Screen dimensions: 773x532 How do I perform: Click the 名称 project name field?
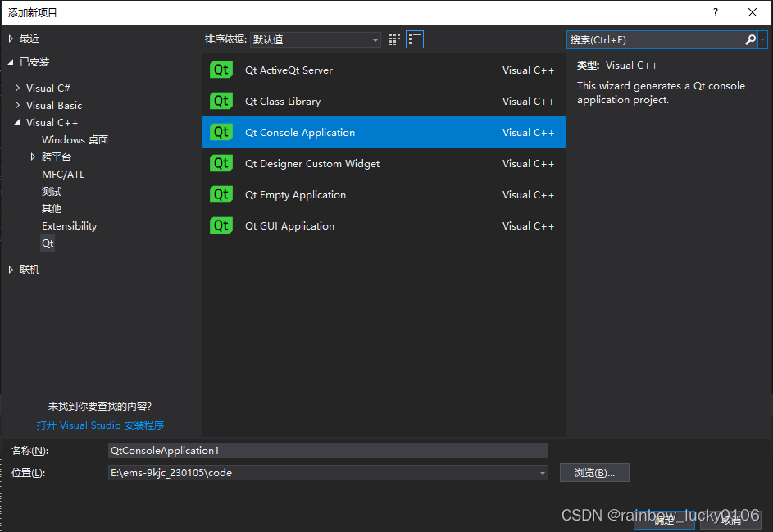[328, 449]
